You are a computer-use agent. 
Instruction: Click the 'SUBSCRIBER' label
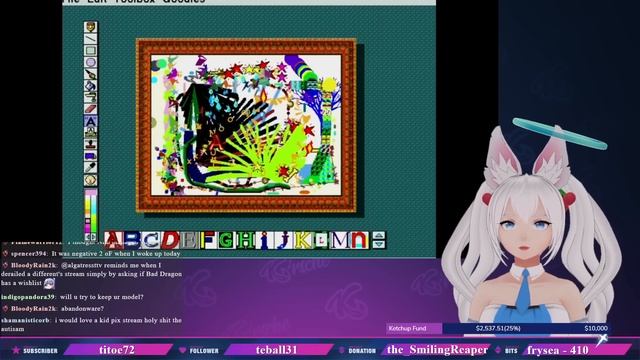pos(40,351)
